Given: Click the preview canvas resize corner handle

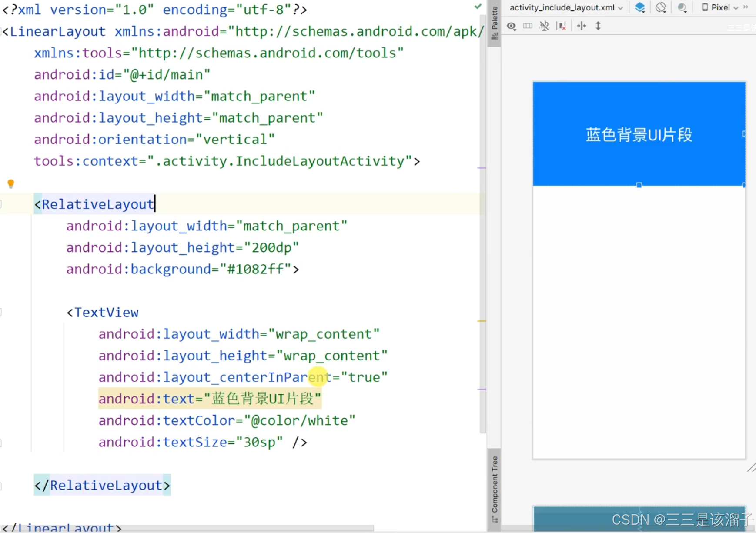Looking at the screenshot, I should [x=751, y=468].
